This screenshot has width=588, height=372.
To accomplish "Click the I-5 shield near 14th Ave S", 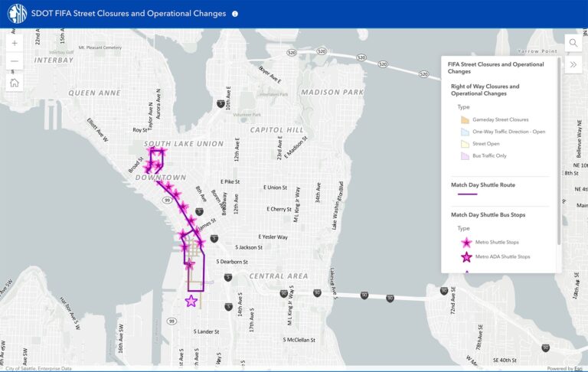I will tap(228, 307).
